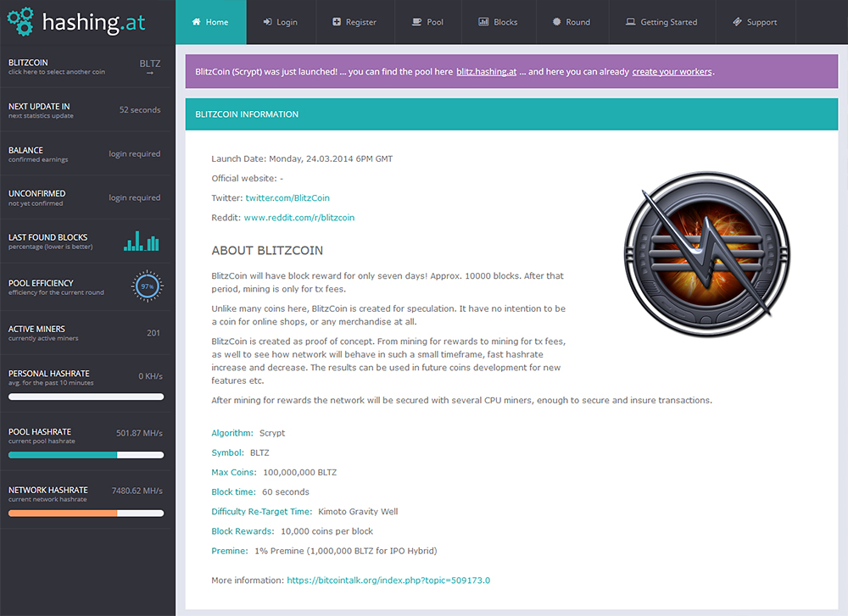The height and width of the screenshot is (616, 848).
Task: Click the 'Max Coins:' label
Action: [234, 472]
